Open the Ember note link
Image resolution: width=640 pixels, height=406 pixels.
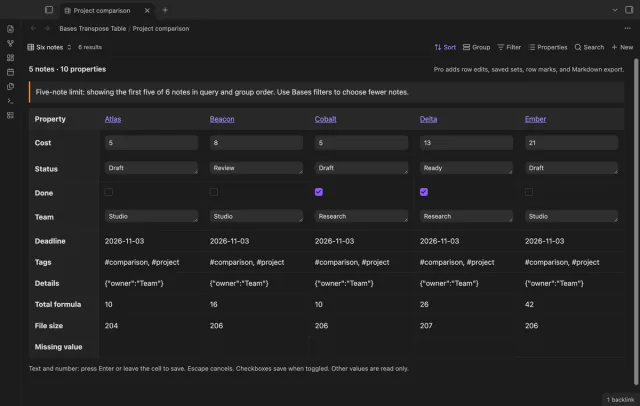[x=535, y=119]
